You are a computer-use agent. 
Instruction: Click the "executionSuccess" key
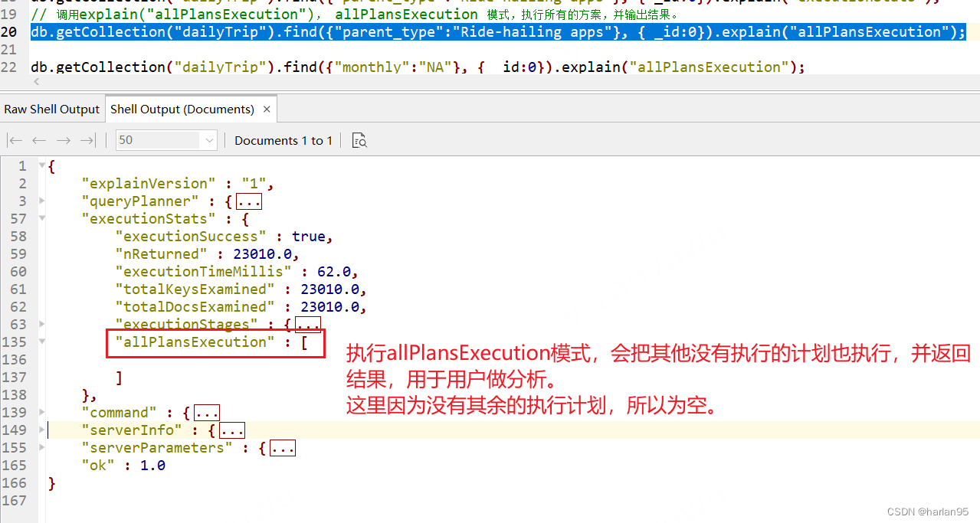(x=191, y=236)
